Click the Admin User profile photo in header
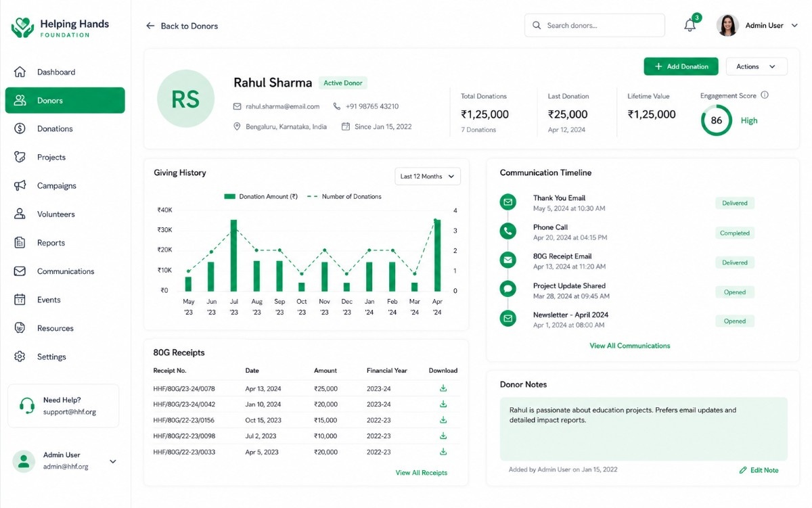This screenshot has height=508, width=812. [727, 26]
